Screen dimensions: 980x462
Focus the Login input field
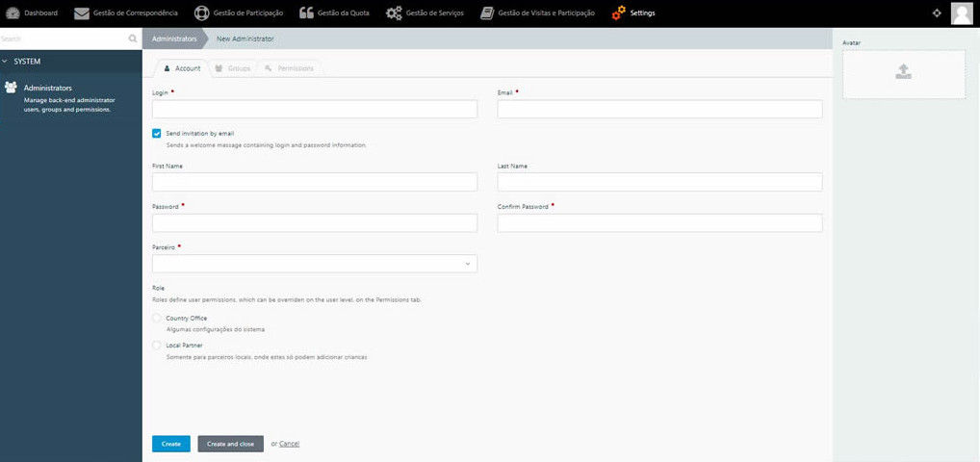(x=314, y=109)
